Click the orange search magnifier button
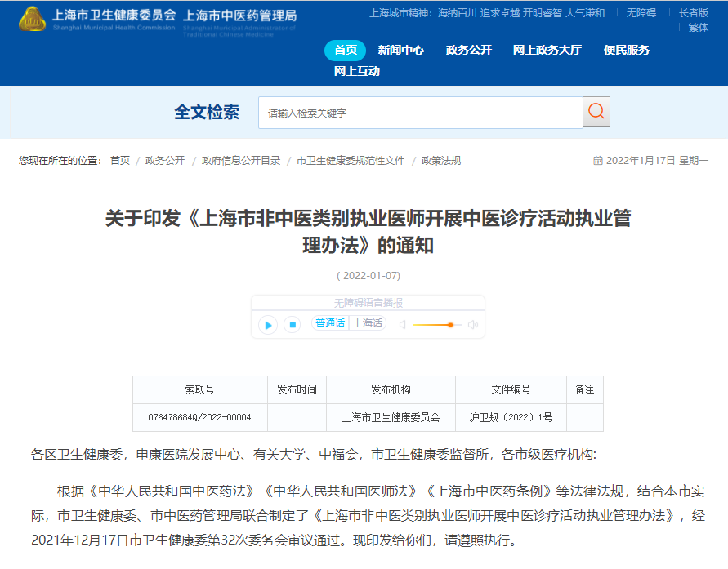This screenshot has height=569, width=728. pyautogui.click(x=596, y=112)
